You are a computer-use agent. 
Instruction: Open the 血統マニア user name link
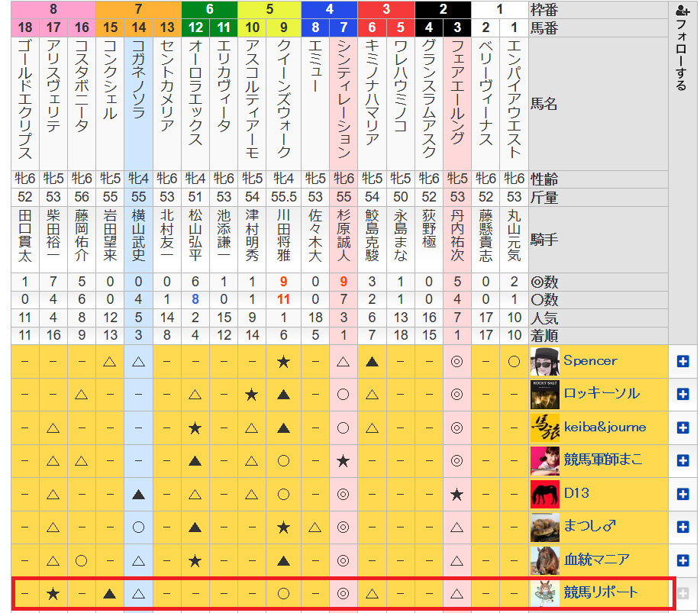[597, 560]
